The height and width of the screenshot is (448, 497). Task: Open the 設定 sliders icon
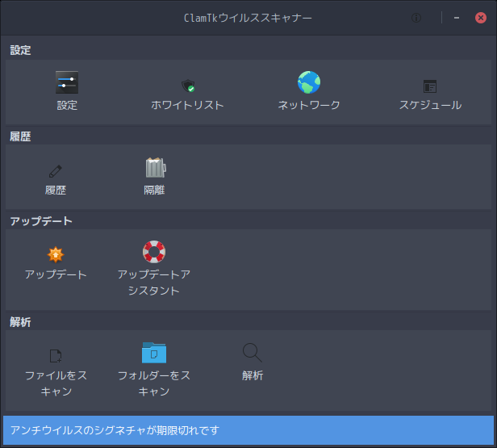click(x=67, y=82)
